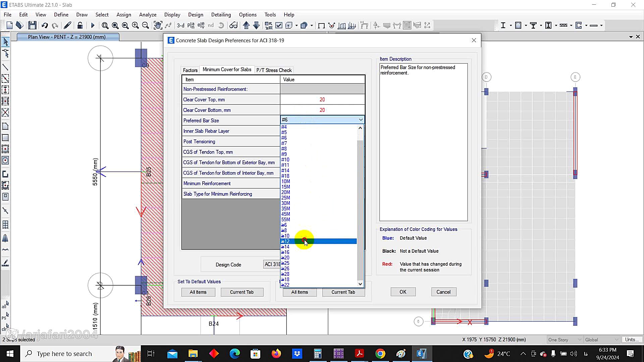This screenshot has width=644, height=362.
Task: Open dropdown arrow beside I-section icon
Action: tap(511, 25)
